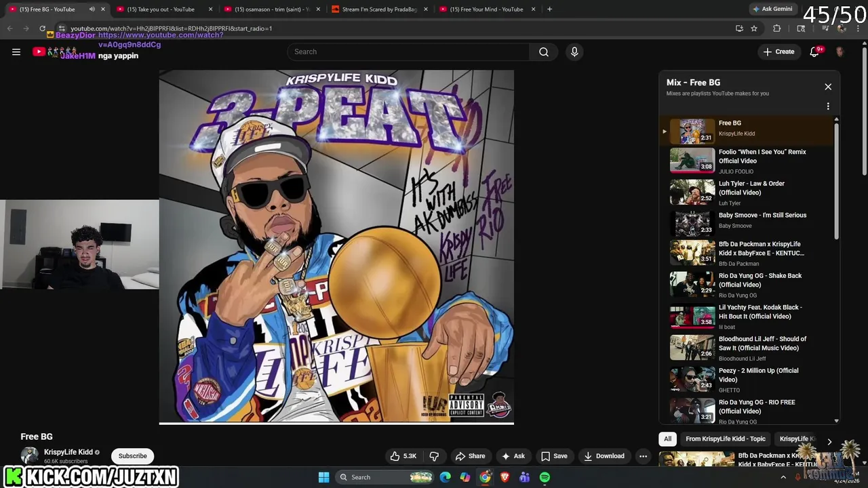Image resolution: width=868 pixels, height=488 pixels.
Task: Open the KrispyLife Kidd channel avatar
Action: (x=30, y=456)
